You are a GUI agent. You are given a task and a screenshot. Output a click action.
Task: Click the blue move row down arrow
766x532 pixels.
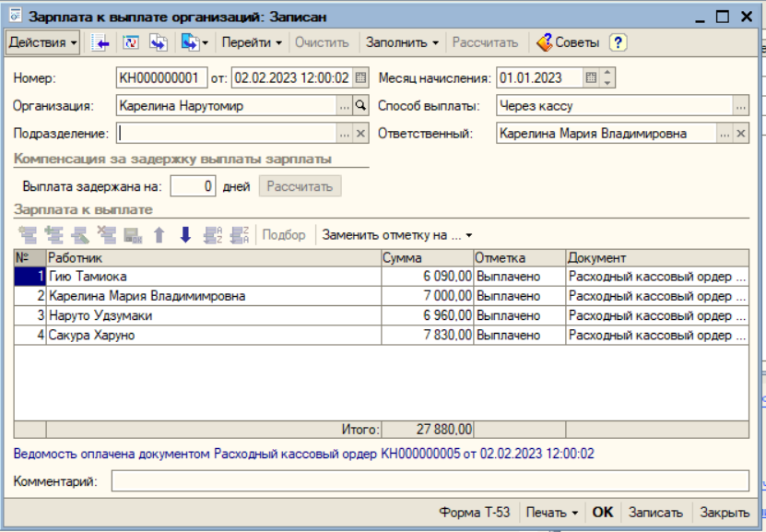[185, 235]
